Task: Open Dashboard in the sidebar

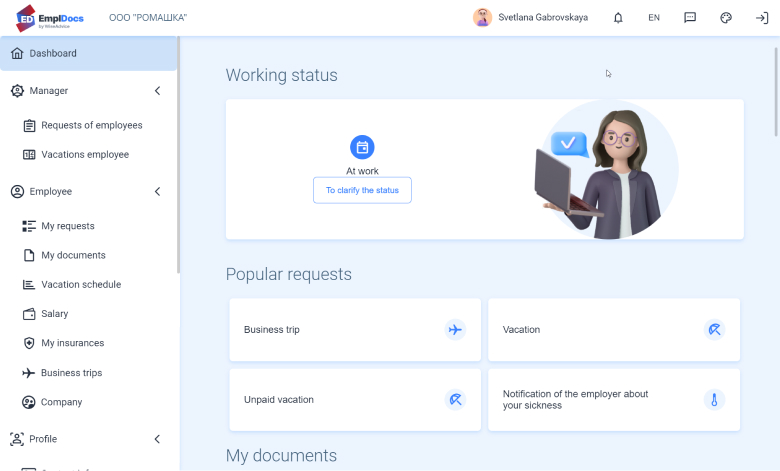Action: [53, 54]
